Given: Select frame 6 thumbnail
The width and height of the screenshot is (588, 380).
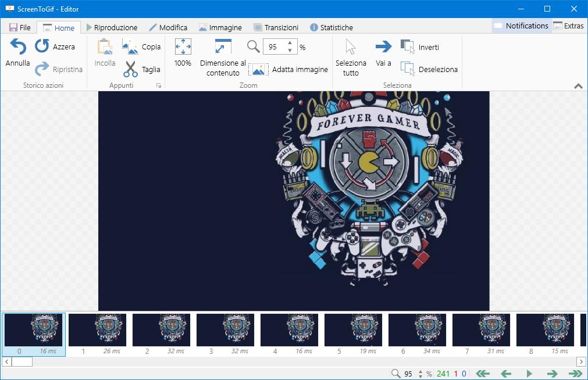Looking at the screenshot, I should (x=418, y=334).
